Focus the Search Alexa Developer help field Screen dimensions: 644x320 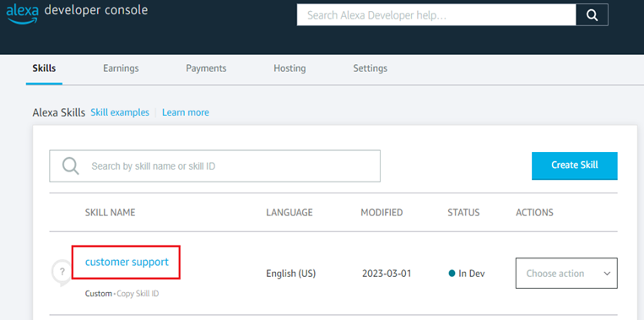[x=436, y=15]
